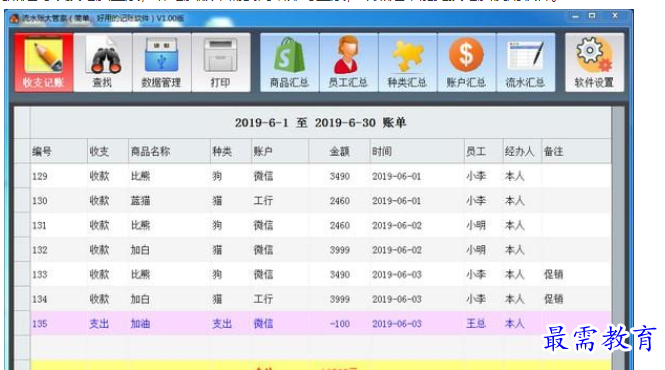Click amount 3999 in row 134
Image resolution: width=665 pixels, height=370 pixels.
click(340, 299)
